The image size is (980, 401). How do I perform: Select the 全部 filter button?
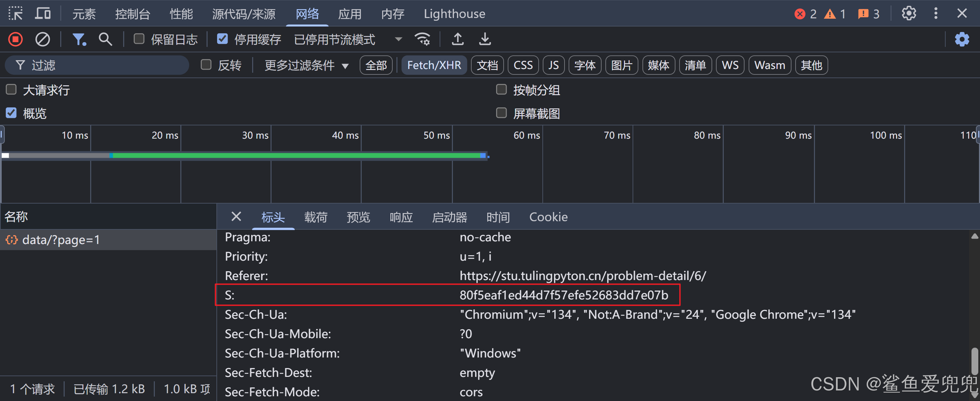(x=376, y=65)
